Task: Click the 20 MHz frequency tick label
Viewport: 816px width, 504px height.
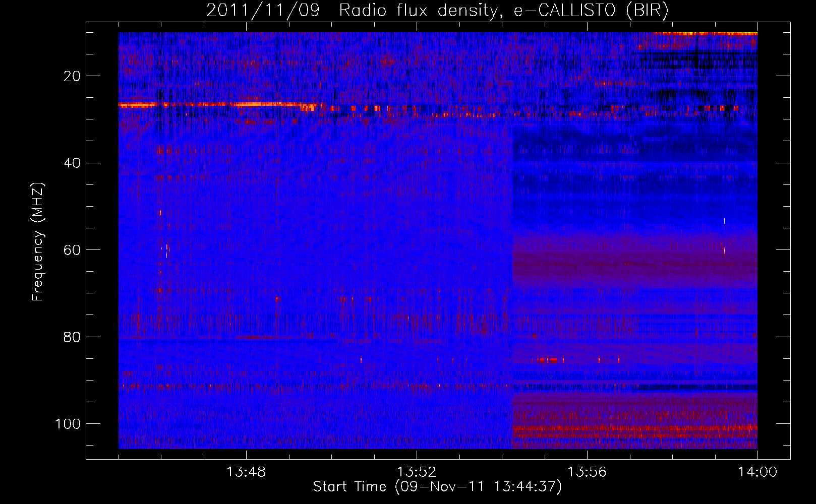Action: coord(73,76)
